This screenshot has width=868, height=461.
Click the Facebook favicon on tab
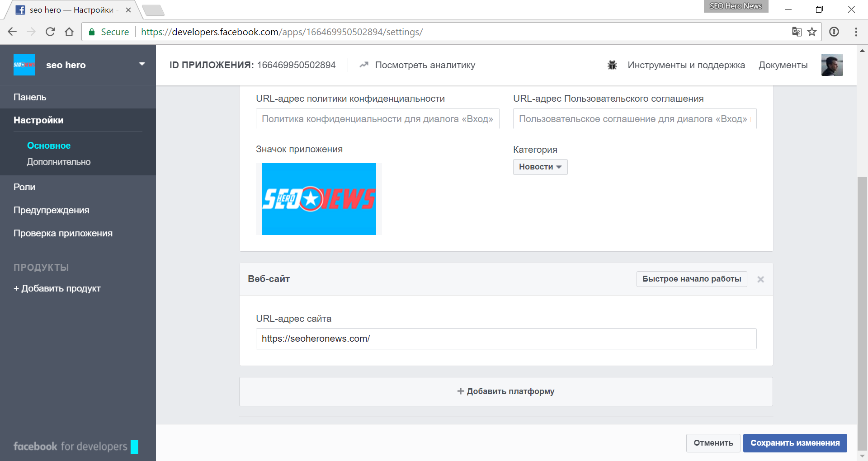pyautogui.click(x=20, y=10)
